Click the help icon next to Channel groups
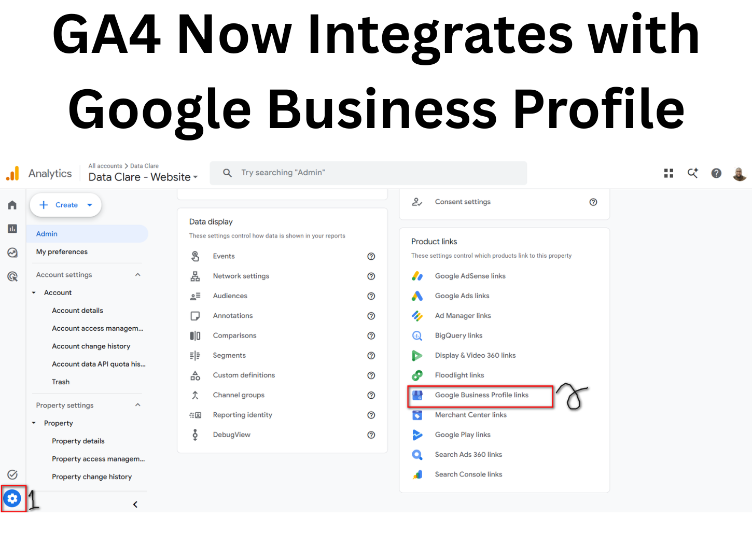The height and width of the screenshot is (560, 752). click(371, 395)
